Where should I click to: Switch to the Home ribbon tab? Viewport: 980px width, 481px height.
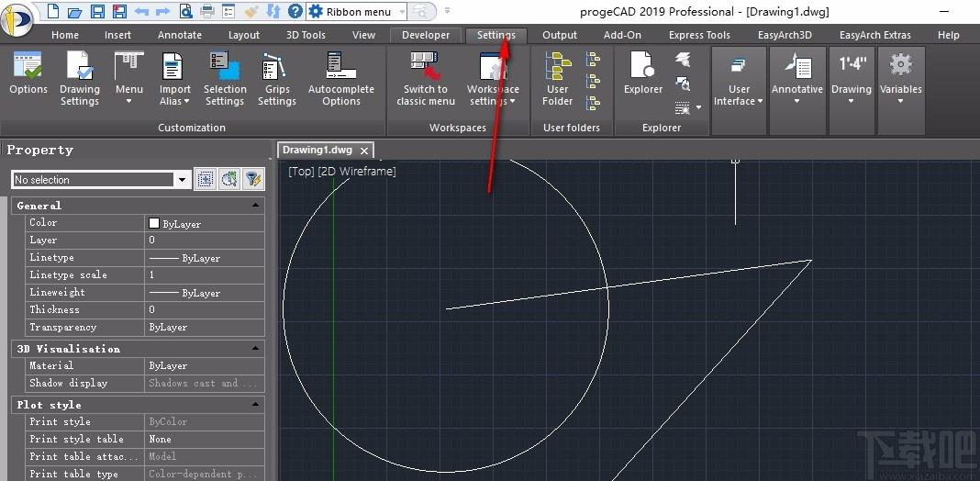pyautogui.click(x=65, y=35)
